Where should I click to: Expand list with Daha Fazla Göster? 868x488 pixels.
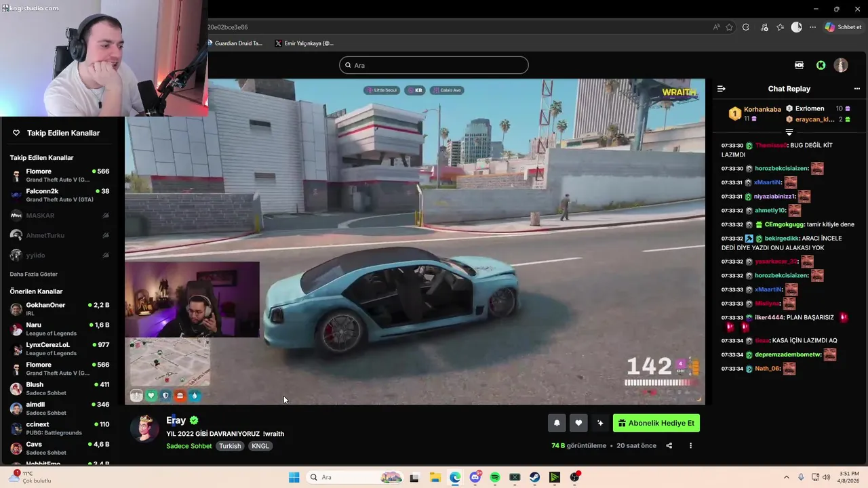click(x=34, y=274)
